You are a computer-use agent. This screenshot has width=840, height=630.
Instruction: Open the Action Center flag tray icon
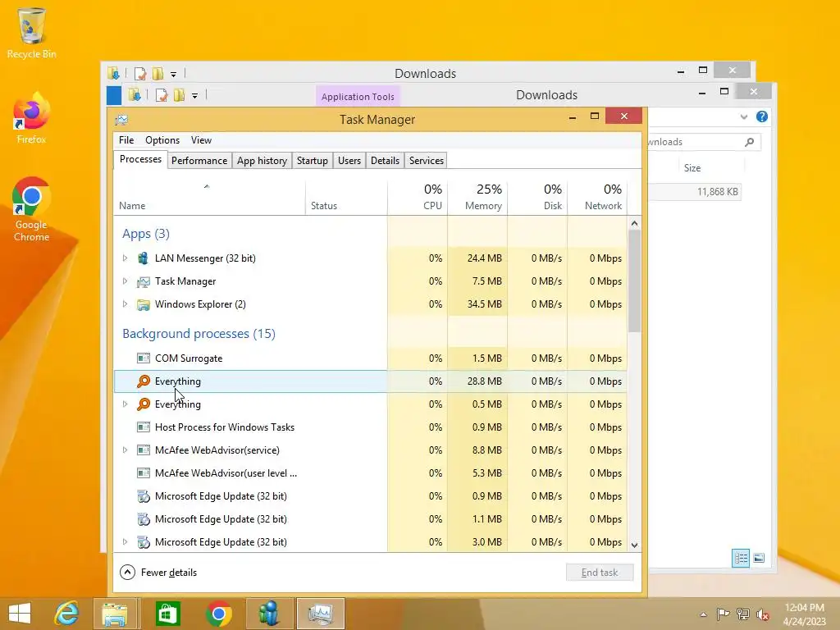click(x=723, y=614)
